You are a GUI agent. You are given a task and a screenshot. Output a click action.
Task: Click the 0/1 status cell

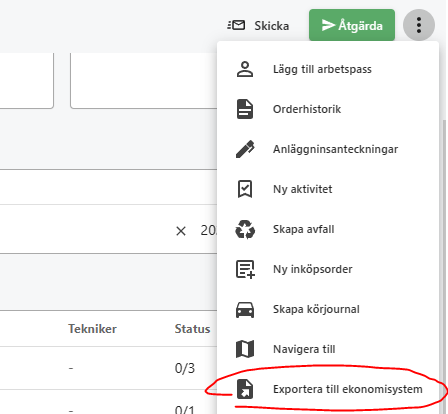[x=184, y=409]
